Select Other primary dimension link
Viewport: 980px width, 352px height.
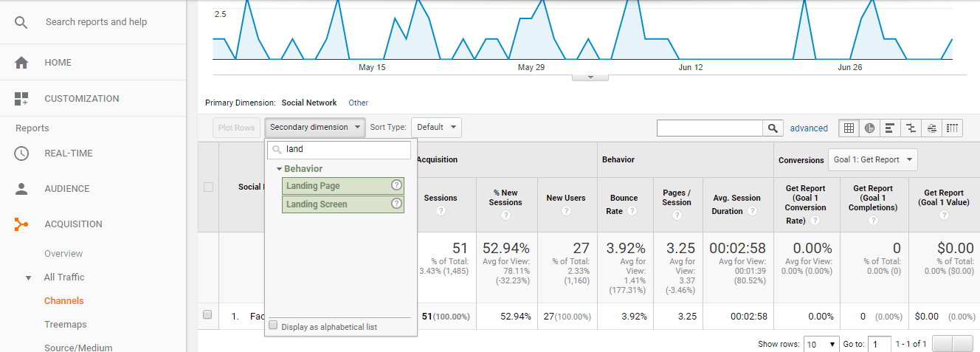359,103
